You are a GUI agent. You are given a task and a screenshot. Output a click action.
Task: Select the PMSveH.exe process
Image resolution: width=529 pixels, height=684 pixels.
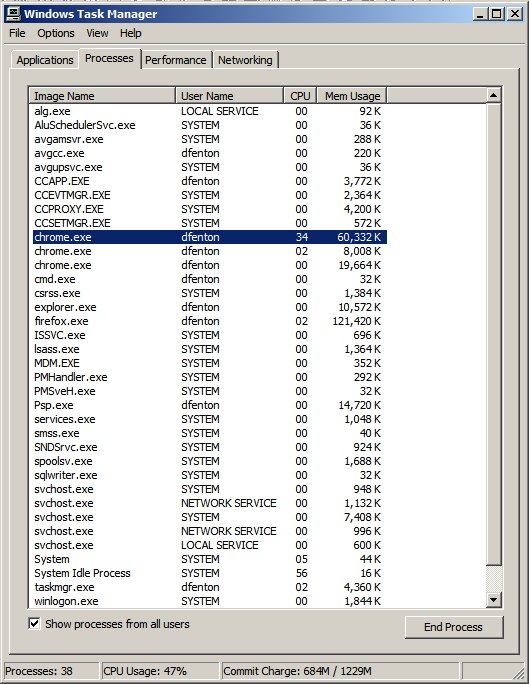[x=210, y=391]
